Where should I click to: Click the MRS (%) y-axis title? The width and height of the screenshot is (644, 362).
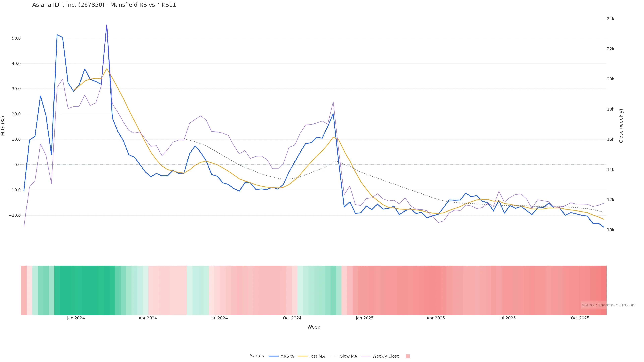(x=3, y=126)
